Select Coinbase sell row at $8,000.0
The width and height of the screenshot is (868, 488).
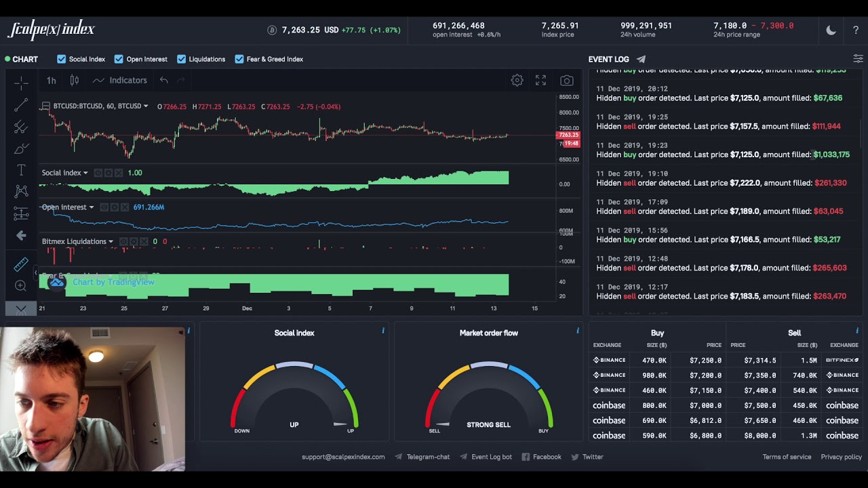coord(794,436)
